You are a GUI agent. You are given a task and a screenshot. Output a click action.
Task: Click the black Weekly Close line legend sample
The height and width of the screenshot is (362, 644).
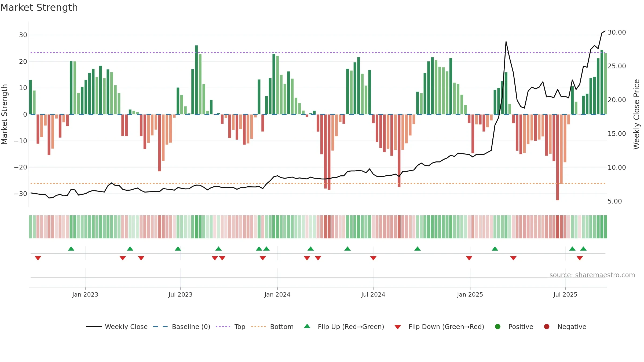94,327
